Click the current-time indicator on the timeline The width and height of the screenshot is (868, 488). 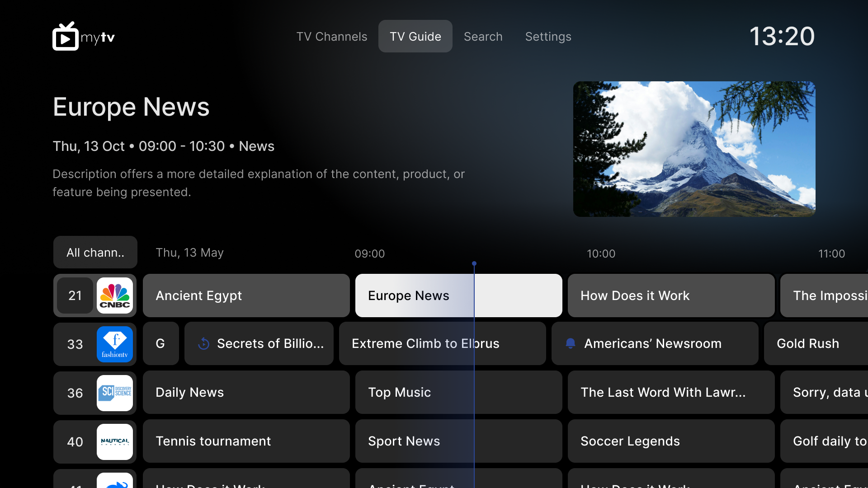pyautogui.click(x=474, y=263)
